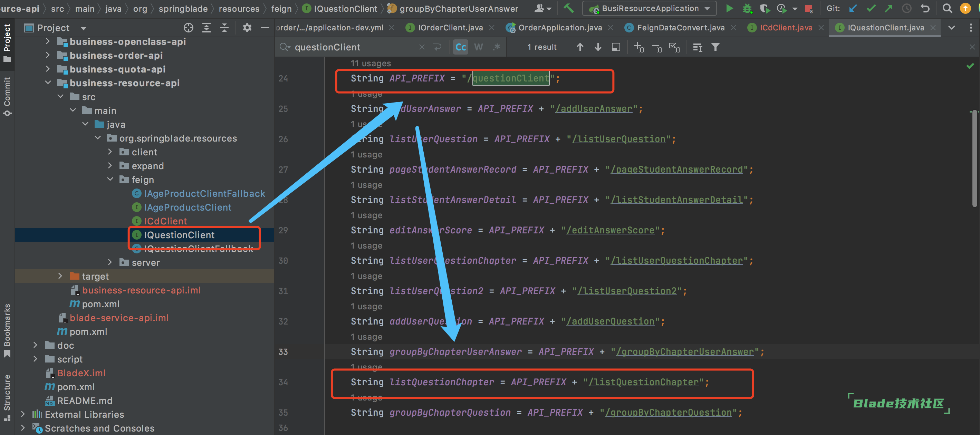Show Git history clock icon

906,8
